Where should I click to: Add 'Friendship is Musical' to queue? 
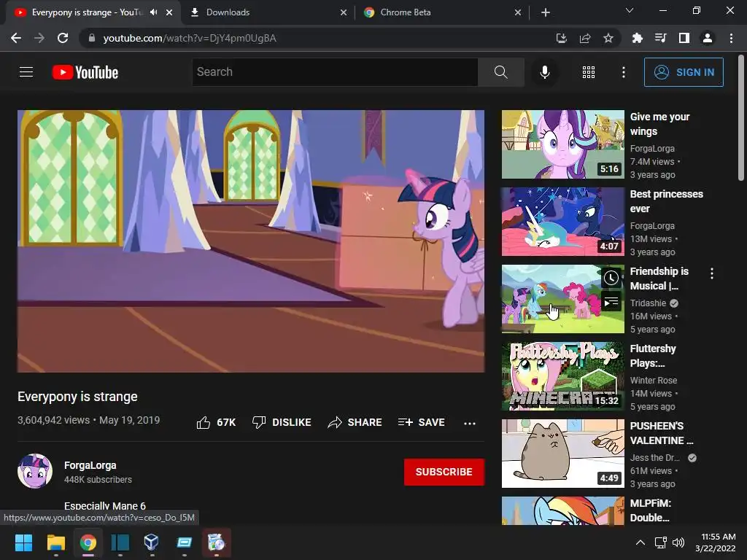click(611, 301)
